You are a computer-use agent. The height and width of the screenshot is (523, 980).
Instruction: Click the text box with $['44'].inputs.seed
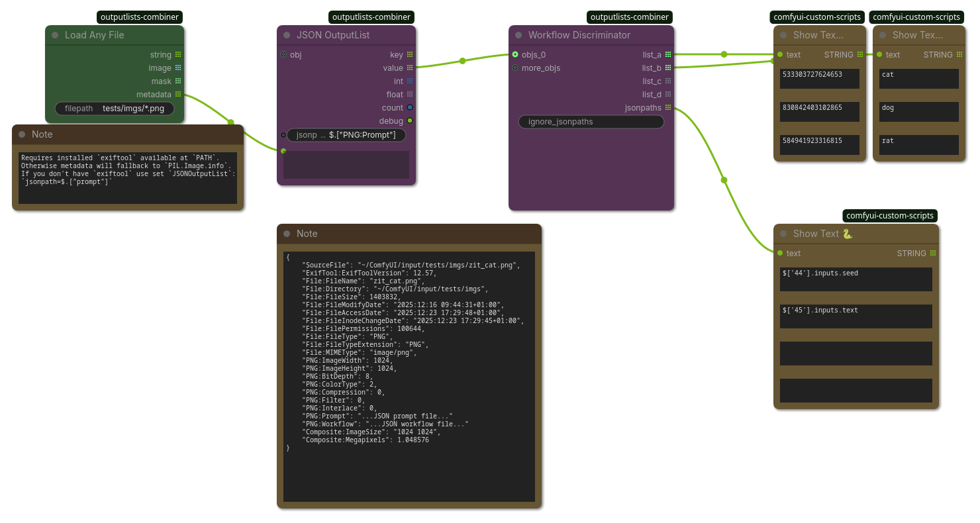(856, 279)
